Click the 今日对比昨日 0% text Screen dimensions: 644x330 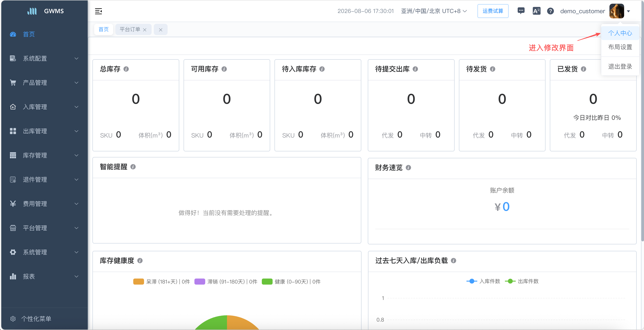pyautogui.click(x=597, y=118)
